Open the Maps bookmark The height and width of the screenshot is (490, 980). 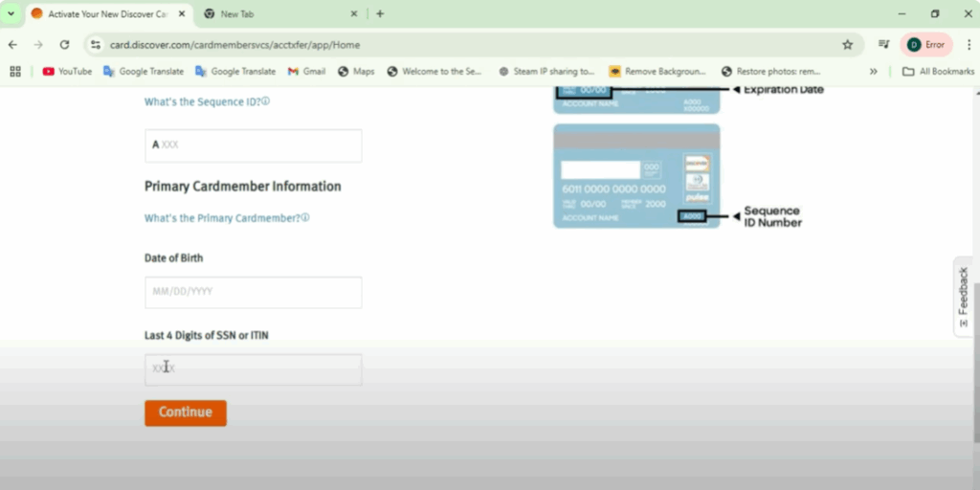tap(356, 71)
